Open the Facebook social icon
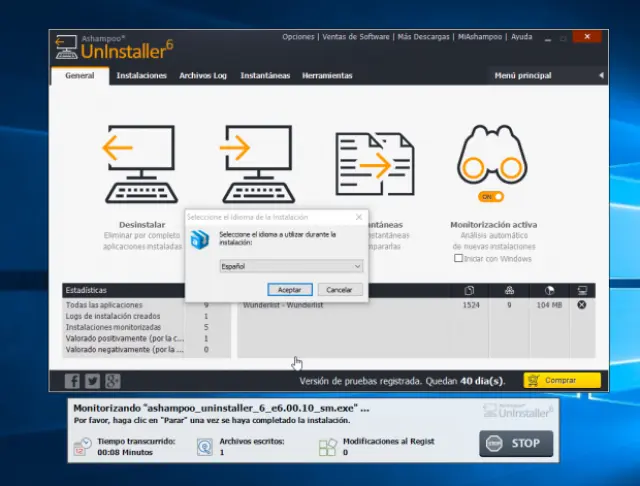 tap(72, 381)
